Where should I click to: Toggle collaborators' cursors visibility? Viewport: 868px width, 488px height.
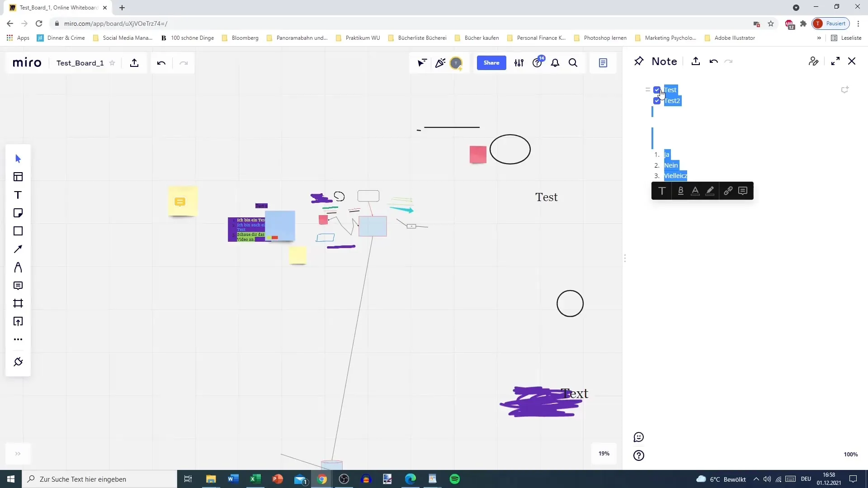(422, 63)
